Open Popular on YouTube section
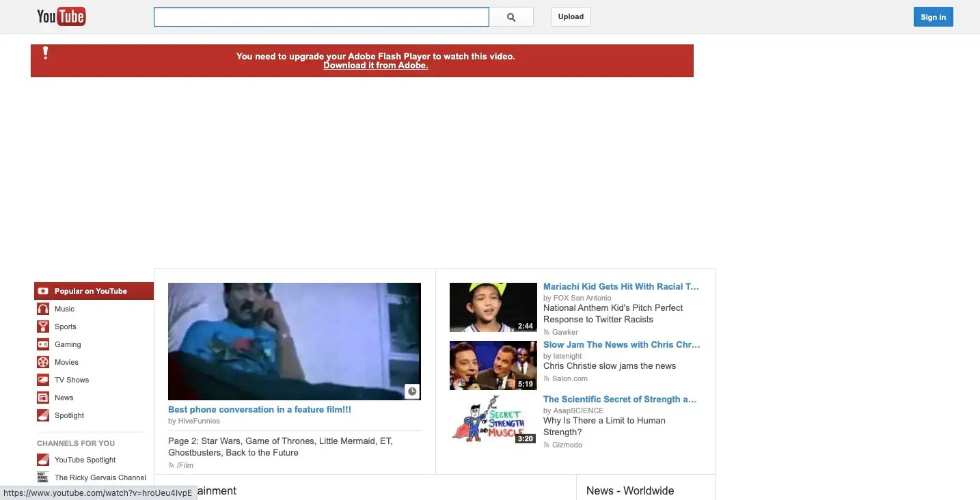The width and height of the screenshot is (980, 500). (94, 291)
